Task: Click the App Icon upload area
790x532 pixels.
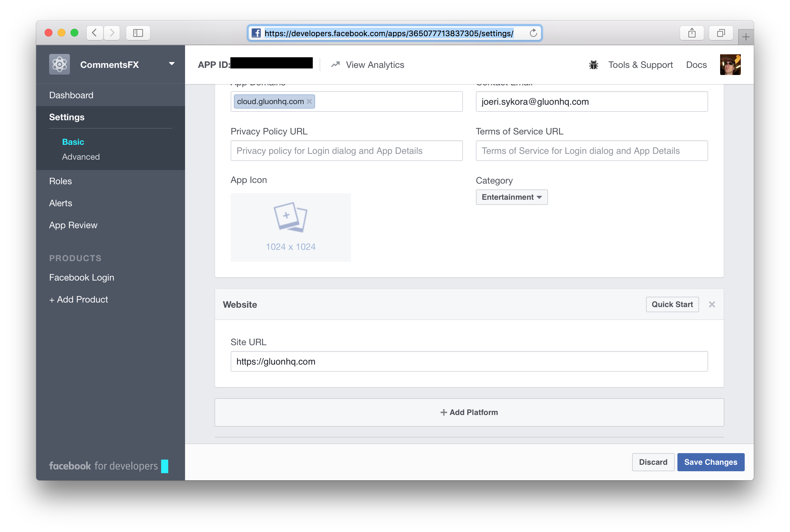Action: (x=291, y=228)
